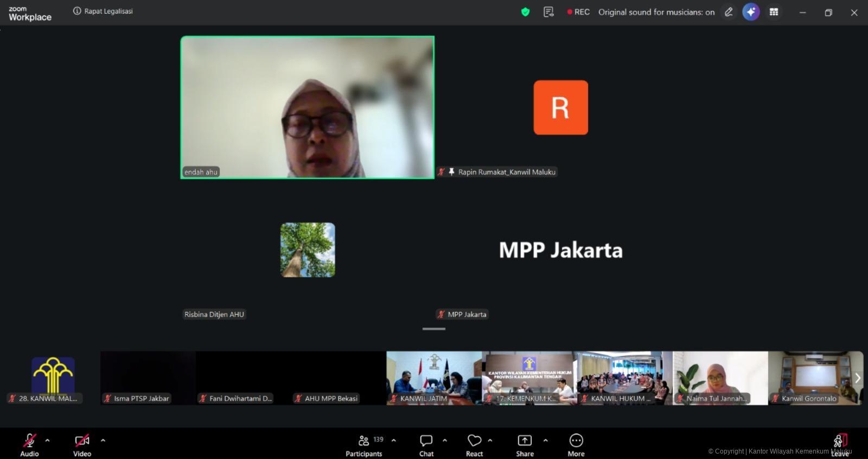Viewport: 868px width, 459px height.
Task: Change the gallery view layout icon
Action: pos(774,12)
